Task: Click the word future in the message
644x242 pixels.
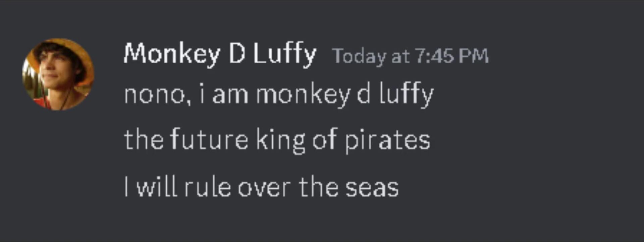Action: 209,139
